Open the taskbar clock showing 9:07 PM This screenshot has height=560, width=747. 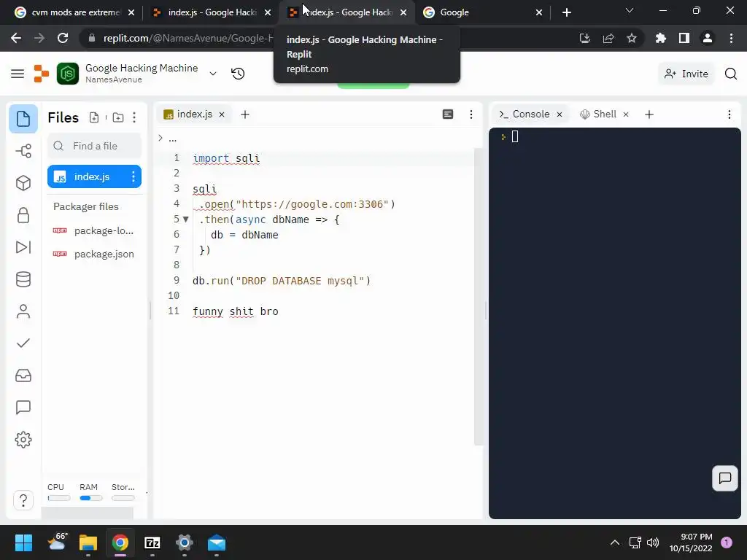[x=691, y=542]
